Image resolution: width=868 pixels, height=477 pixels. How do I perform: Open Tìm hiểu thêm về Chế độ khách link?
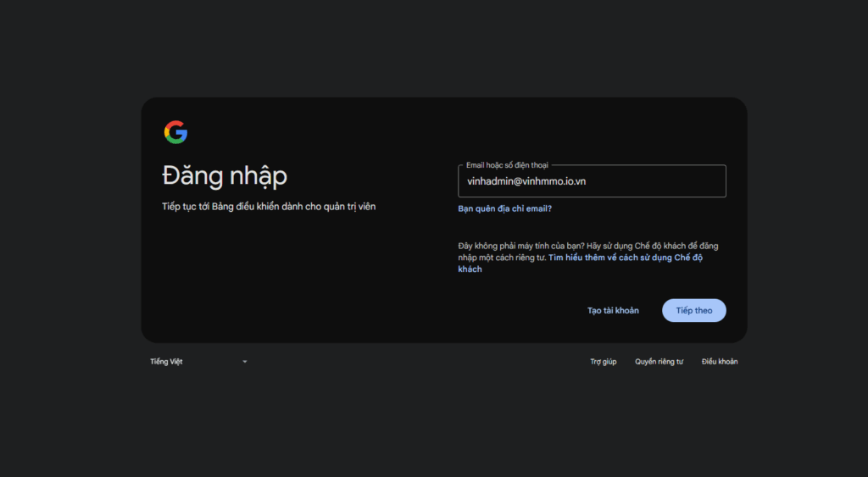point(625,258)
